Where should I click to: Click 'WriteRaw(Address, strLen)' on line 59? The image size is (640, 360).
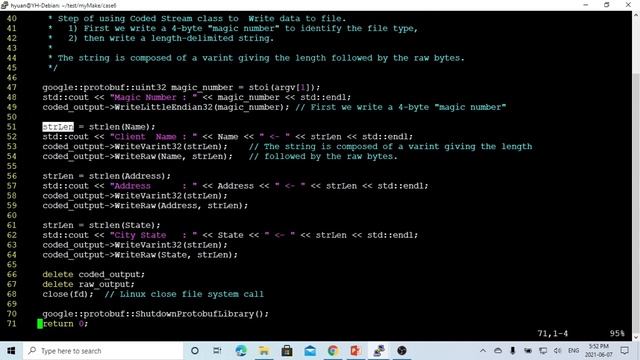[178, 206]
